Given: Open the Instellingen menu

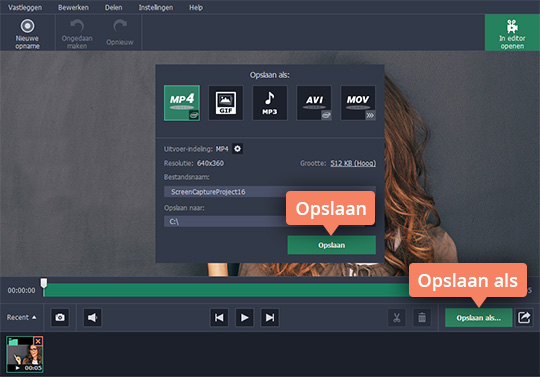Looking at the screenshot, I should (156, 7).
